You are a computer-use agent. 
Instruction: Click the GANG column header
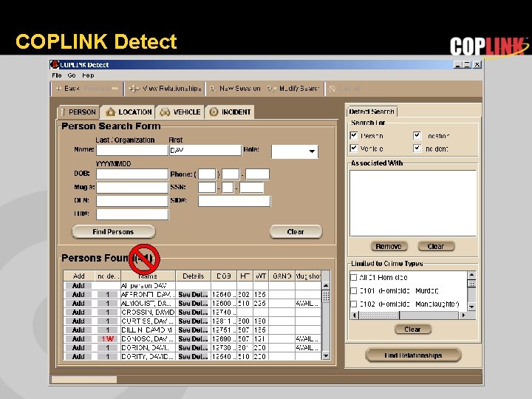(282, 276)
